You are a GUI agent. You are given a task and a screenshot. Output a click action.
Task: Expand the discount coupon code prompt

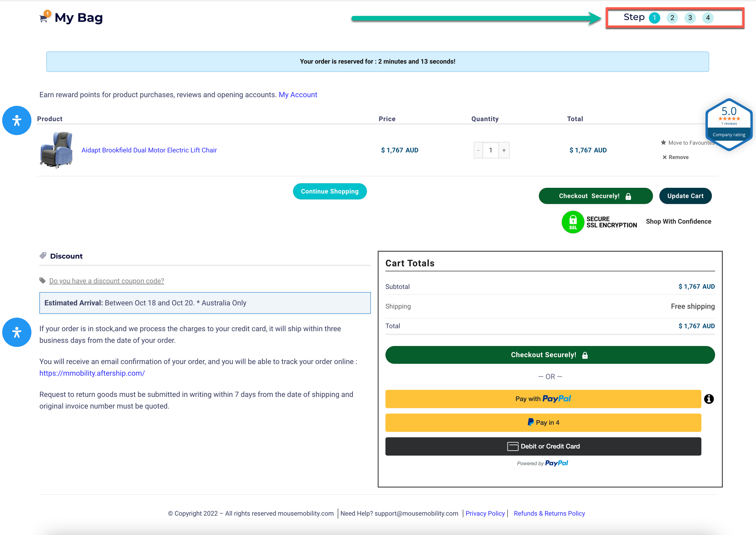click(106, 281)
